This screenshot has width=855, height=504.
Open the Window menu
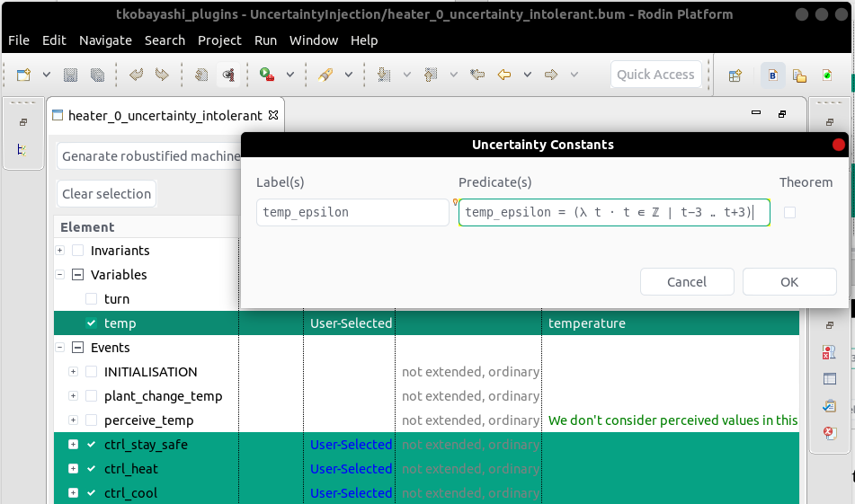[314, 40]
